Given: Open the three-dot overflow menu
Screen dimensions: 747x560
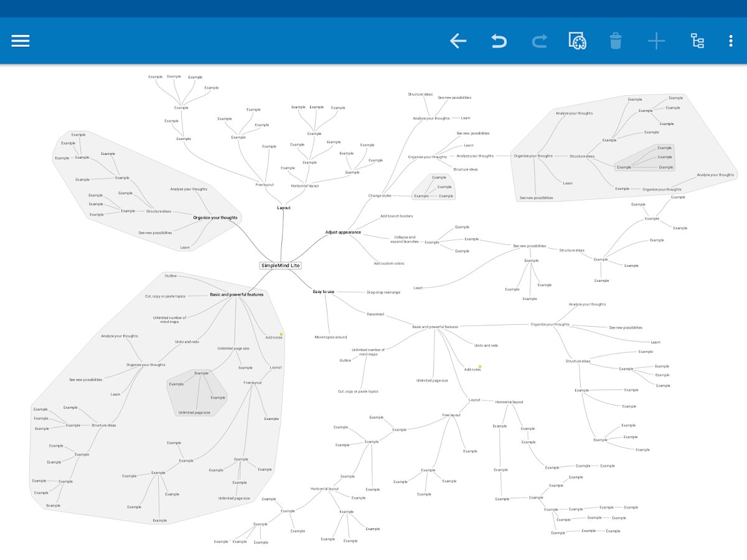Looking at the screenshot, I should click(731, 41).
